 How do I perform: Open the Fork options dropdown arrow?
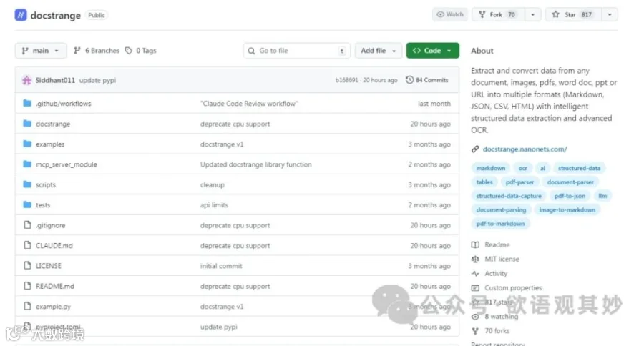click(x=532, y=14)
